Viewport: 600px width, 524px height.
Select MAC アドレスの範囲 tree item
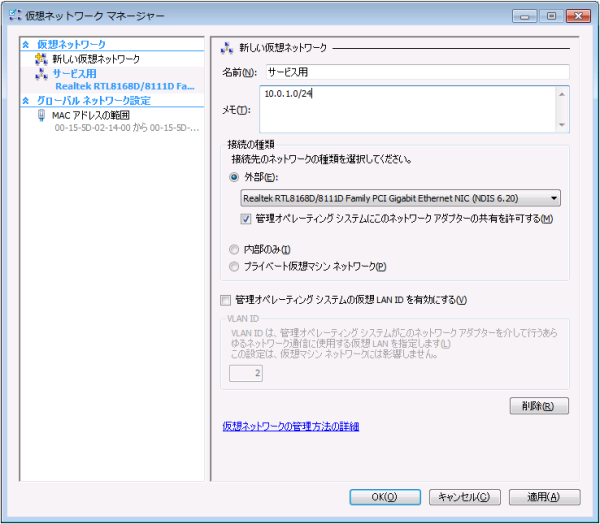tap(96, 116)
